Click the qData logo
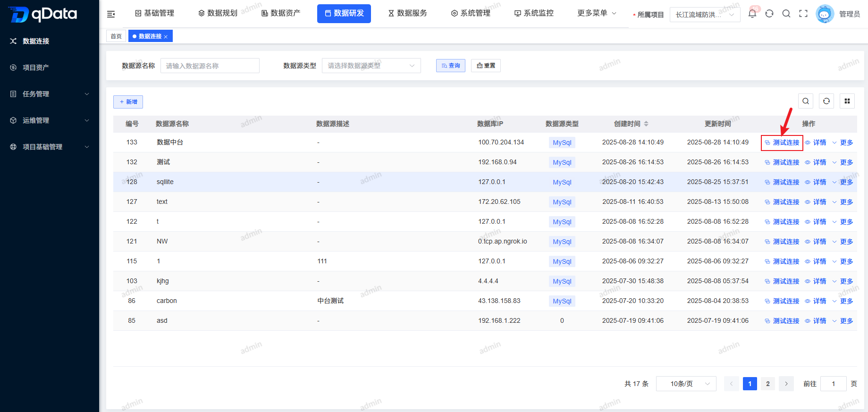This screenshot has height=412, width=868. pyautogui.click(x=43, y=14)
